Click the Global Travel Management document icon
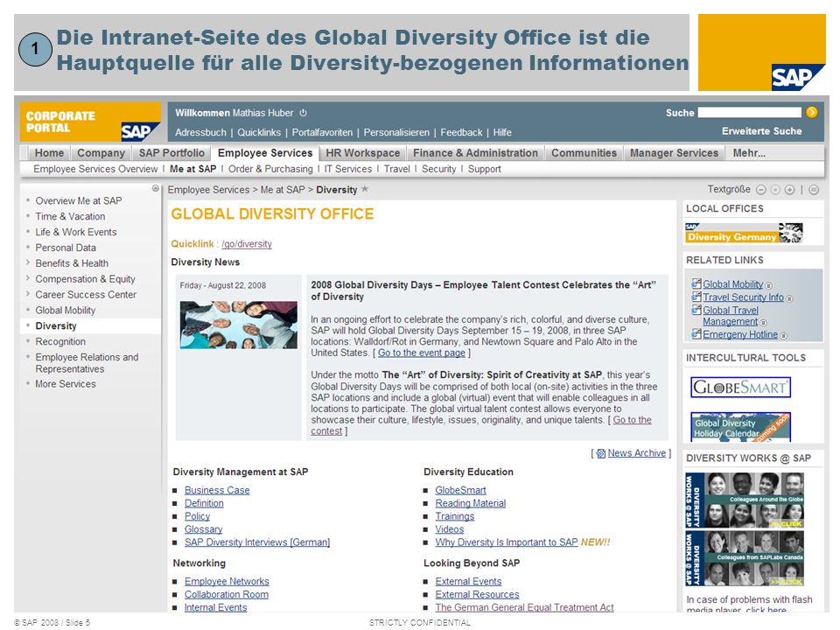This screenshot has height=630, width=840. point(696,310)
